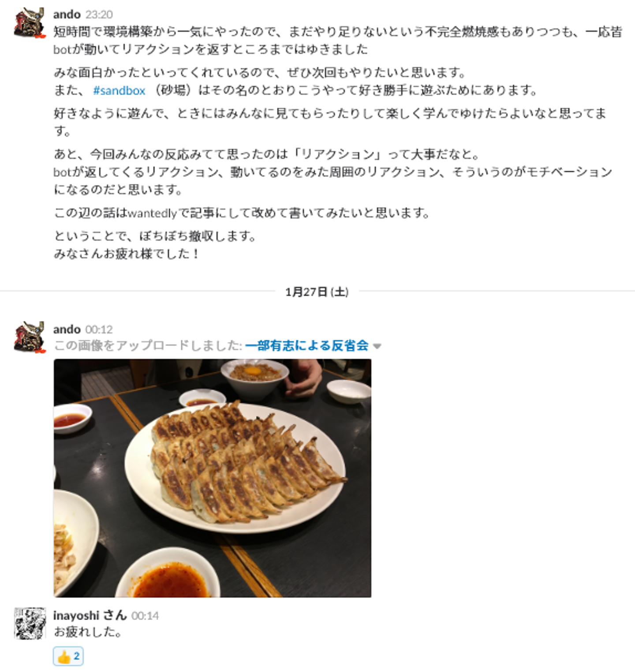Screen dimensions: 635x672
Task: Click ando's avatar on the 00:12 message
Action: (30, 337)
